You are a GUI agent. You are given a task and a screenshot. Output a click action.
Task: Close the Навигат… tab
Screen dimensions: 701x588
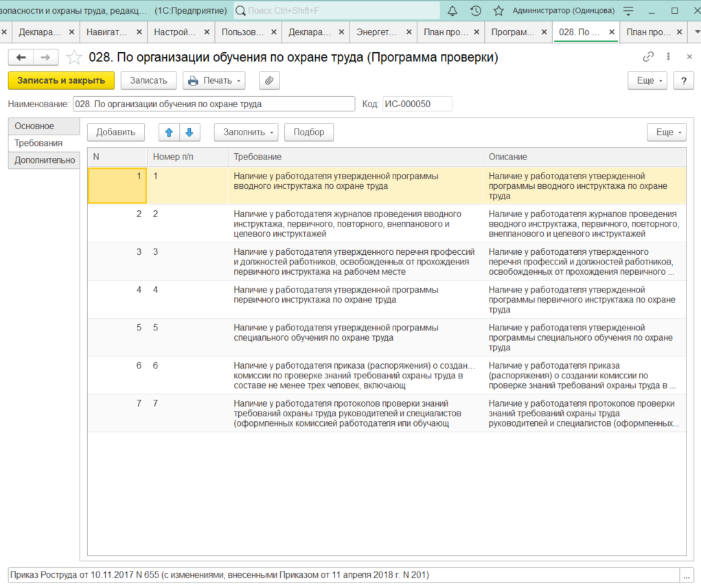tap(139, 32)
